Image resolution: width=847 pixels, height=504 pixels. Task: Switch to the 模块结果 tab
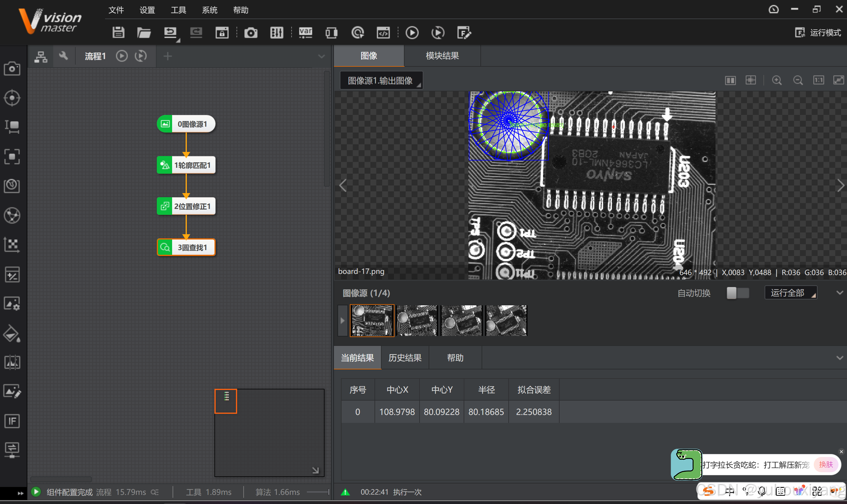442,56
